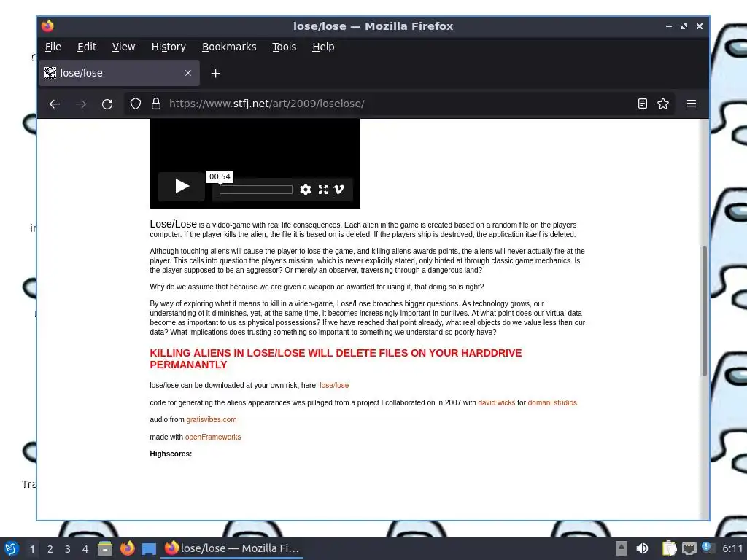
Task: Open the david wicks link
Action: click(496, 402)
